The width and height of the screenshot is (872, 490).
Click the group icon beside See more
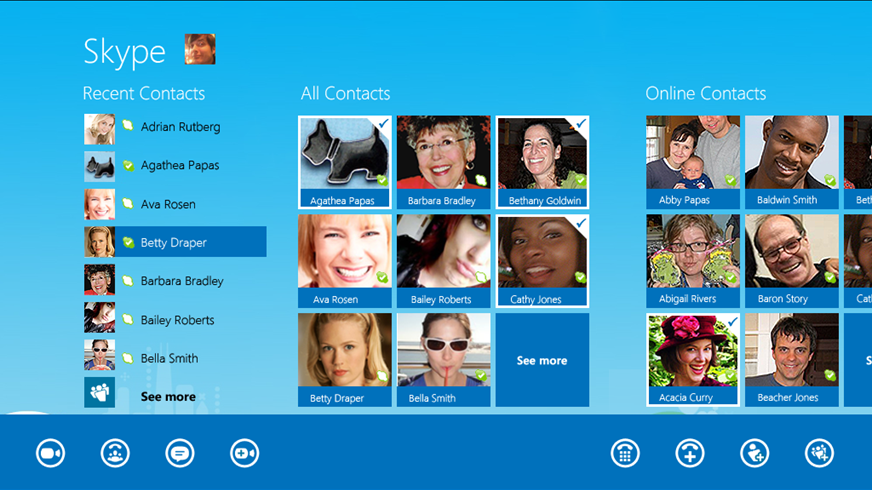pyautogui.click(x=100, y=392)
